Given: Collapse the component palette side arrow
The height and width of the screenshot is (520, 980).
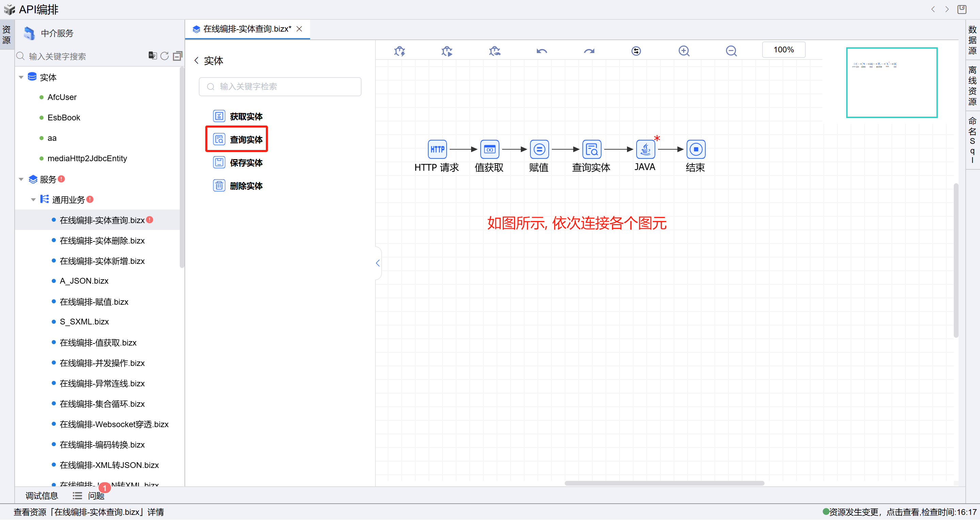Looking at the screenshot, I should click(377, 263).
